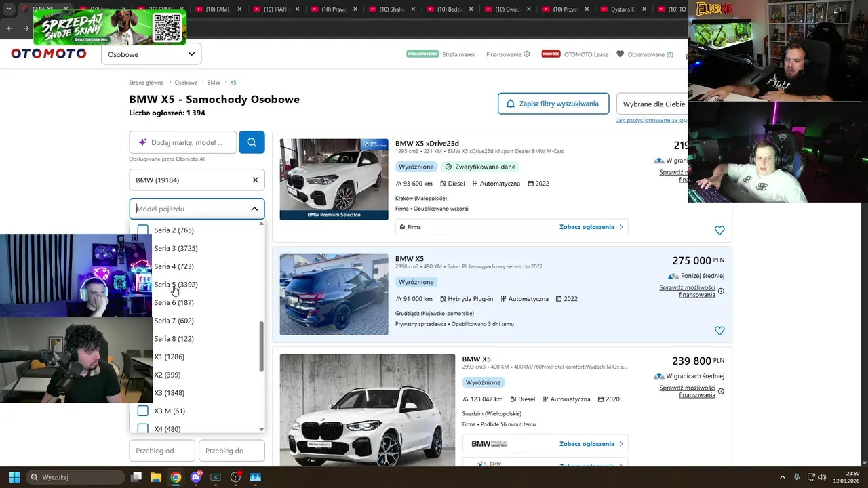
Task: Switch to the (10) Przyst browser tab
Action: point(565,9)
